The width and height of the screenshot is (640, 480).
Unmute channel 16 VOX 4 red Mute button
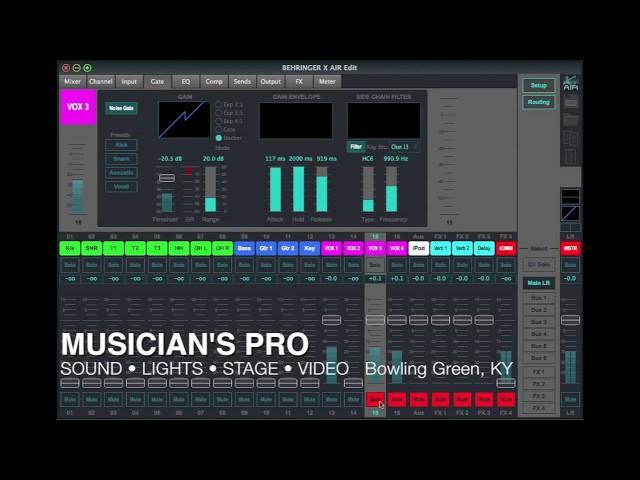click(x=397, y=399)
